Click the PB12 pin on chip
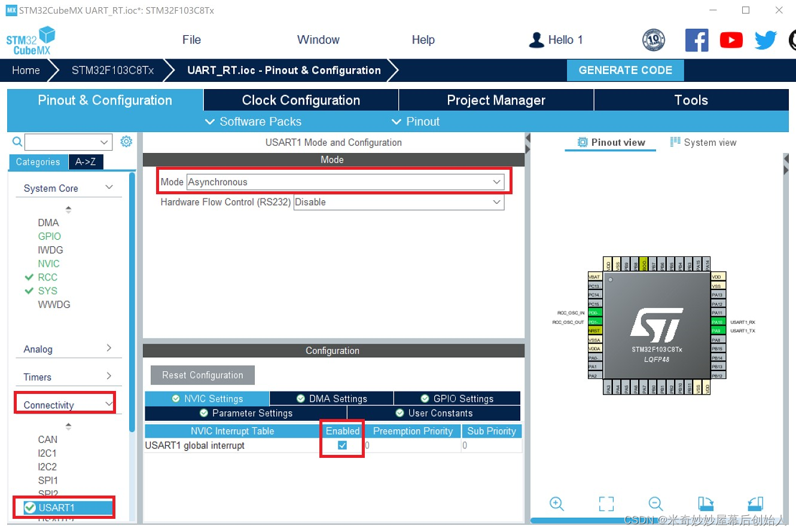 click(x=718, y=375)
